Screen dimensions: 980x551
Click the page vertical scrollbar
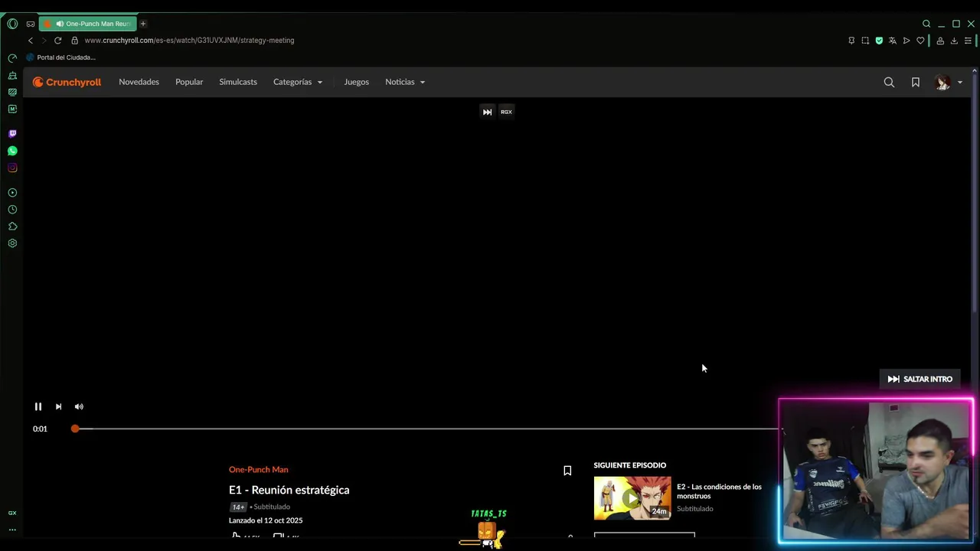(975, 191)
